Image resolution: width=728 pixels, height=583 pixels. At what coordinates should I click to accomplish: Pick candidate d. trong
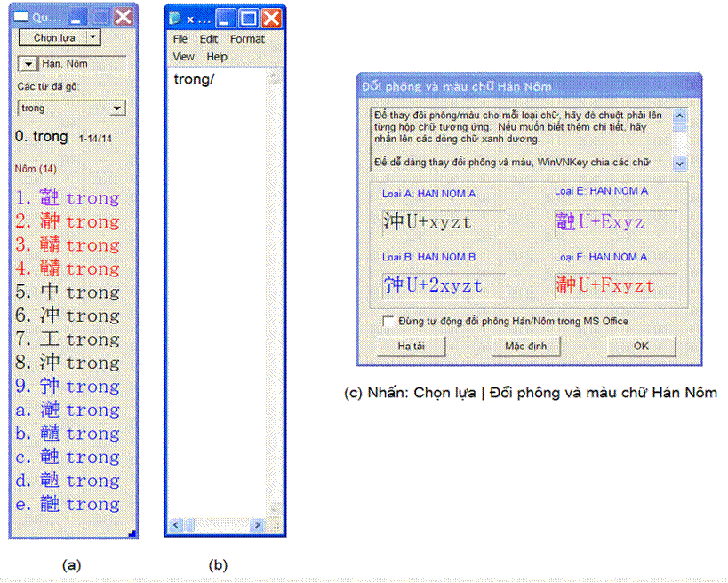pos(68,481)
